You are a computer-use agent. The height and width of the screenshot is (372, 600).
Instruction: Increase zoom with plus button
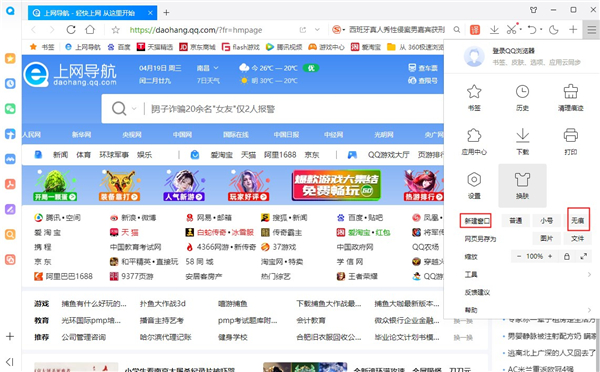pos(550,256)
